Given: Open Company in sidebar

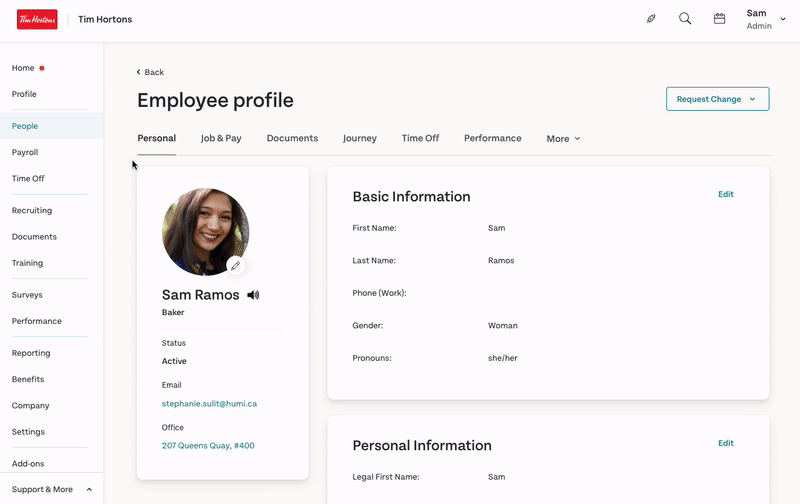Looking at the screenshot, I should point(31,406).
